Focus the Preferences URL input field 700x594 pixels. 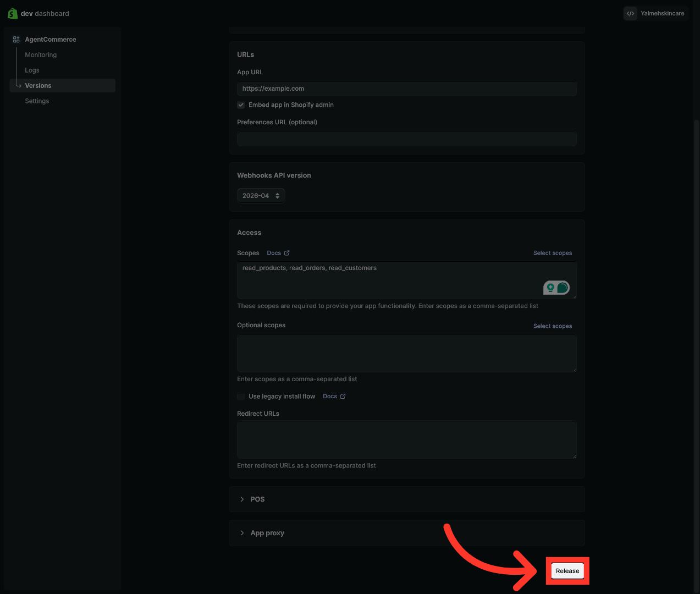407,139
